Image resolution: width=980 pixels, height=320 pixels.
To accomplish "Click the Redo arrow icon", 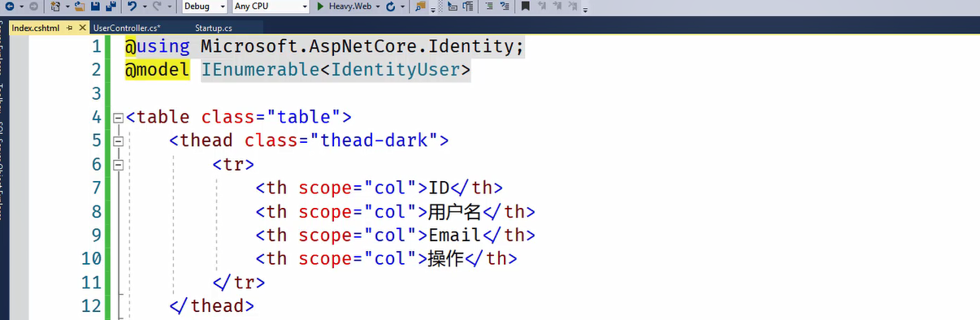I will [157, 6].
